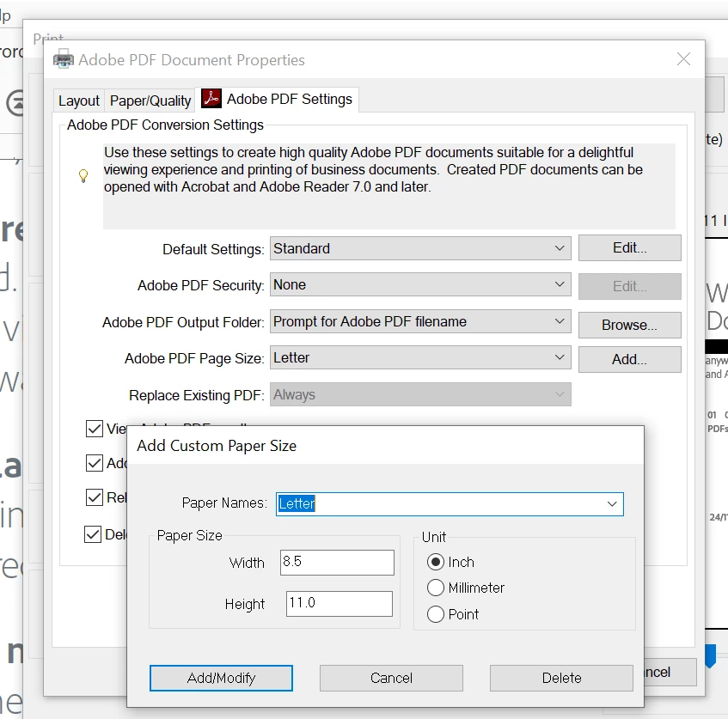Click the lightbulb tip icon
Image resolution: width=728 pixels, height=719 pixels.
(83, 175)
